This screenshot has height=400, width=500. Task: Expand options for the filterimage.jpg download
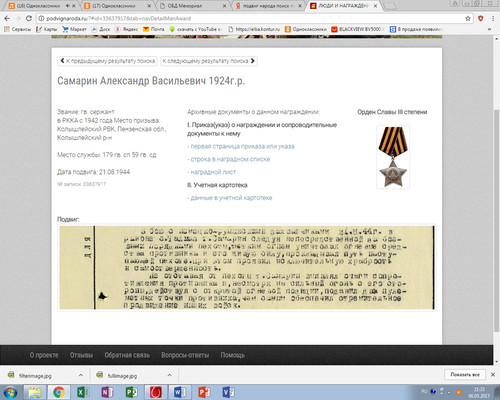pos(81,375)
